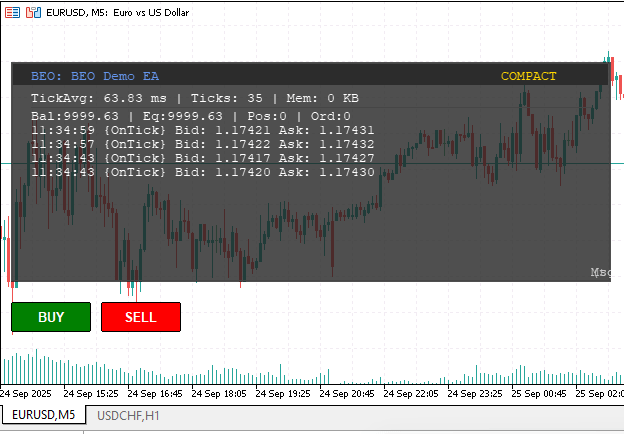Click the 25 Sep 00:45 time axis label
Image resolution: width=624 pixels, height=434 pixels.
[x=539, y=393]
